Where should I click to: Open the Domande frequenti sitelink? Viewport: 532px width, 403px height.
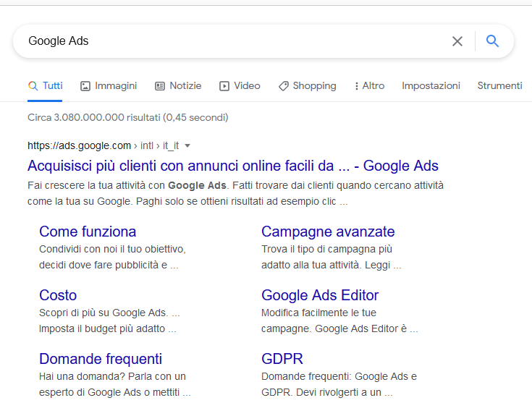(x=101, y=359)
